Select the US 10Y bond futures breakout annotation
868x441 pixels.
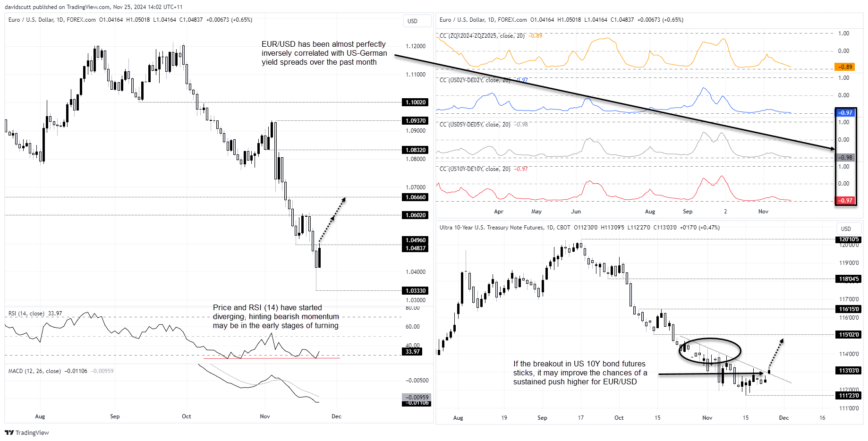pyautogui.click(x=580, y=373)
